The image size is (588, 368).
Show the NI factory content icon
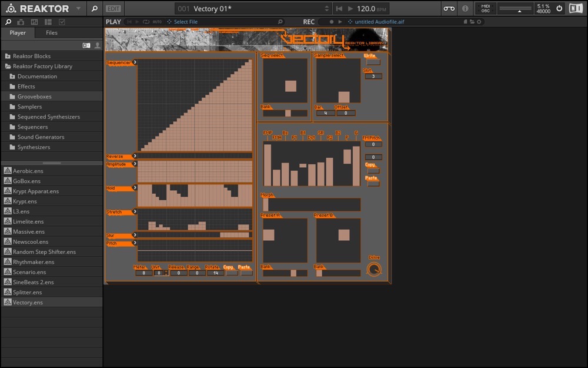tap(86, 45)
